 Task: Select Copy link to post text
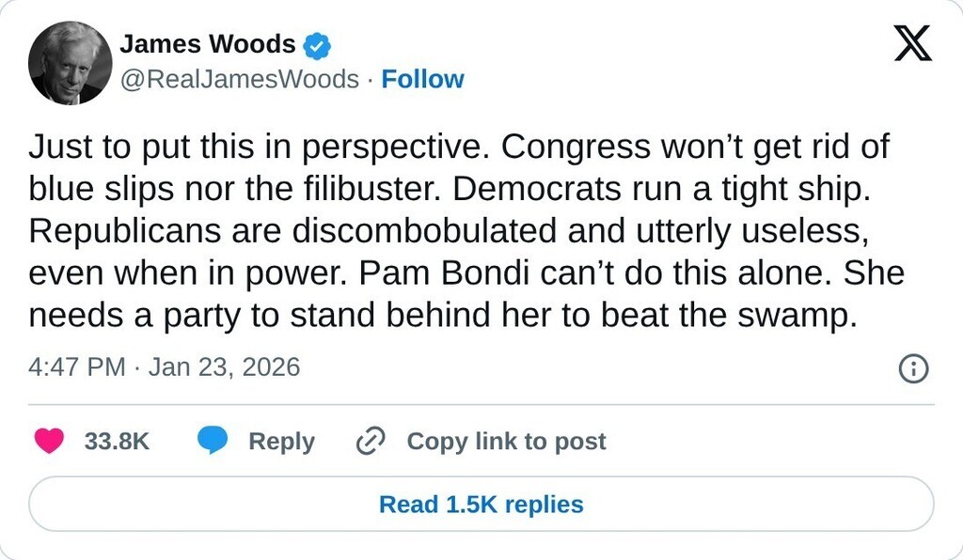point(506,442)
